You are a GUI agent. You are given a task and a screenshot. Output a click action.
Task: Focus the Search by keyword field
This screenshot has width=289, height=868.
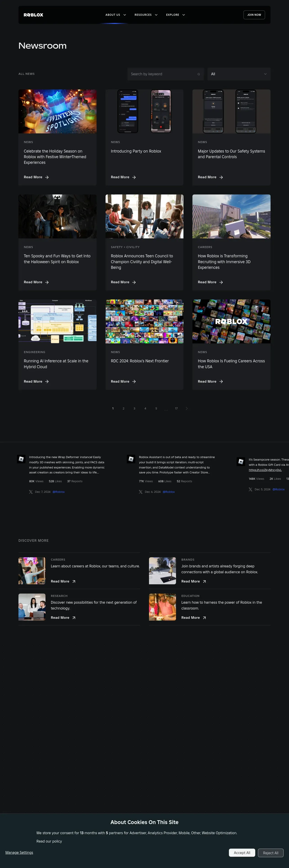(165, 74)
